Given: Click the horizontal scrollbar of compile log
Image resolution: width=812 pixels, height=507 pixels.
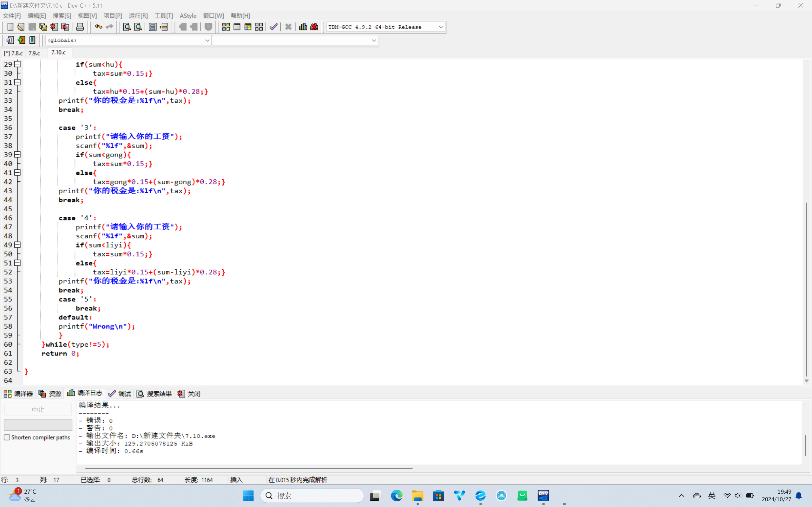Looking at the screenshot, I should [248, 468].
